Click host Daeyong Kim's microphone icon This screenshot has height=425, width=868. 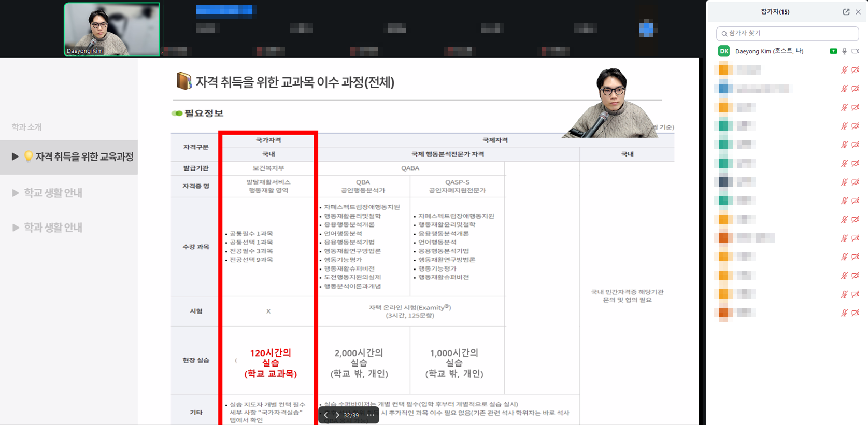coord(844,51)
